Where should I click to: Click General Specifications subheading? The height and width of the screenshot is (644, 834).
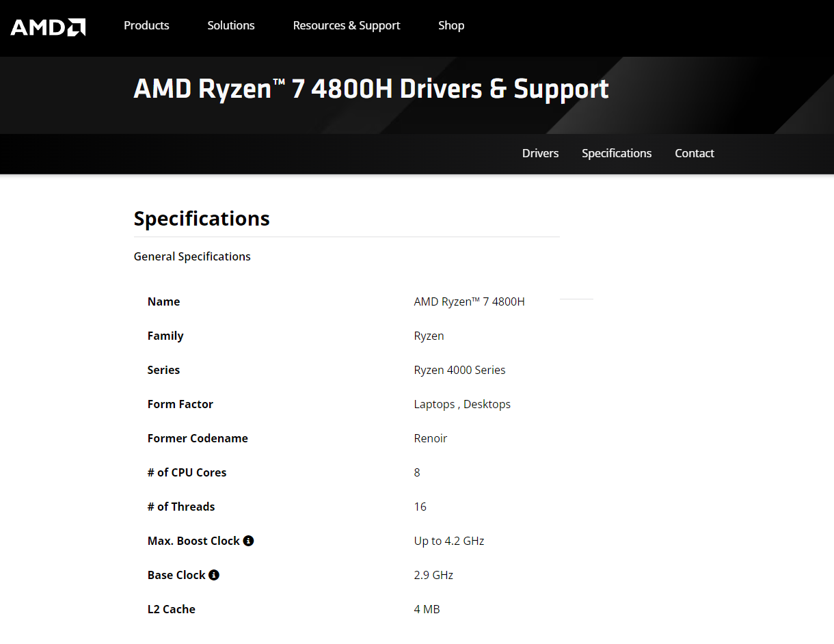(192, 256)
